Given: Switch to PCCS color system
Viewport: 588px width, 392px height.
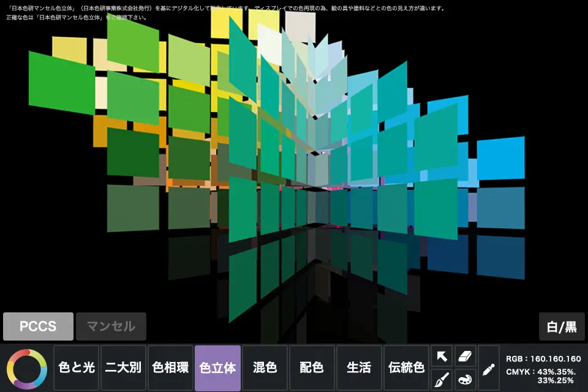Looking at the screenshot, I should (x=38, y=326).
